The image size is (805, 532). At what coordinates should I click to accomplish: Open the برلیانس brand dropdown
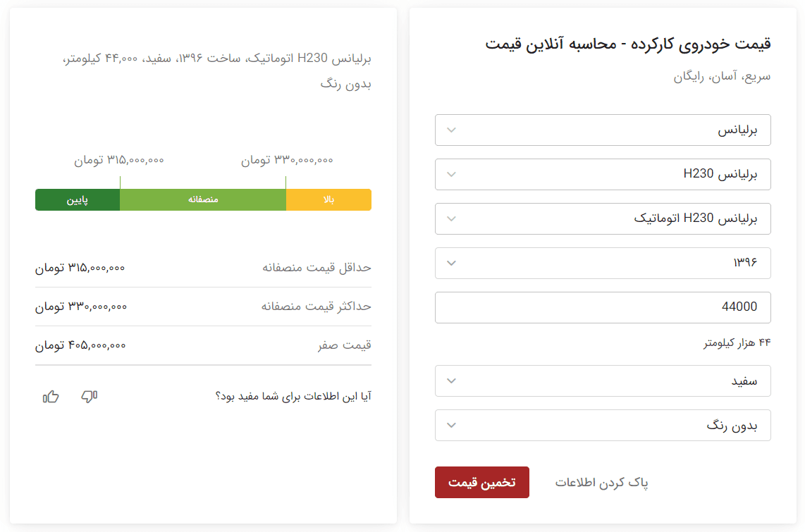pos(603,130)
